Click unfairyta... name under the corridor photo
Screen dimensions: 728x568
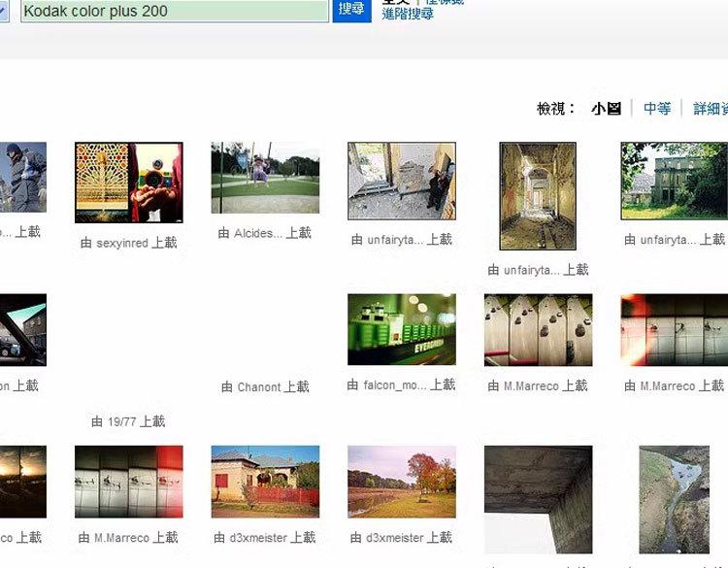[531, 270]
